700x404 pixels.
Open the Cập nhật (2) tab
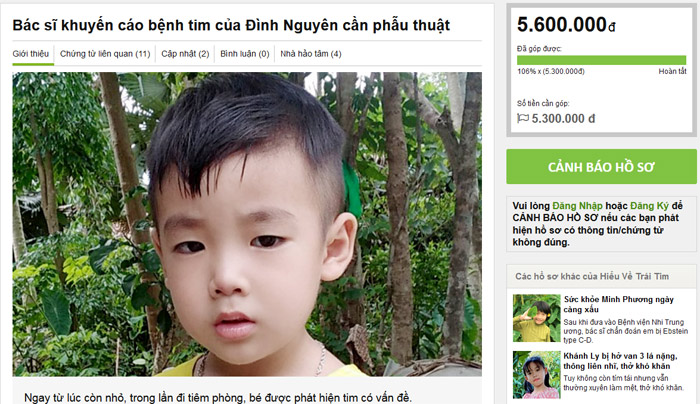click(x=185, y=54)
